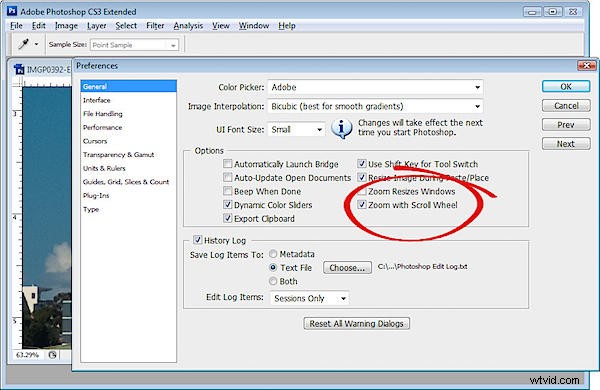Viewport: 600px width, 390px height.
Task: Click the Cancel button
Action: tap(566, 106)
